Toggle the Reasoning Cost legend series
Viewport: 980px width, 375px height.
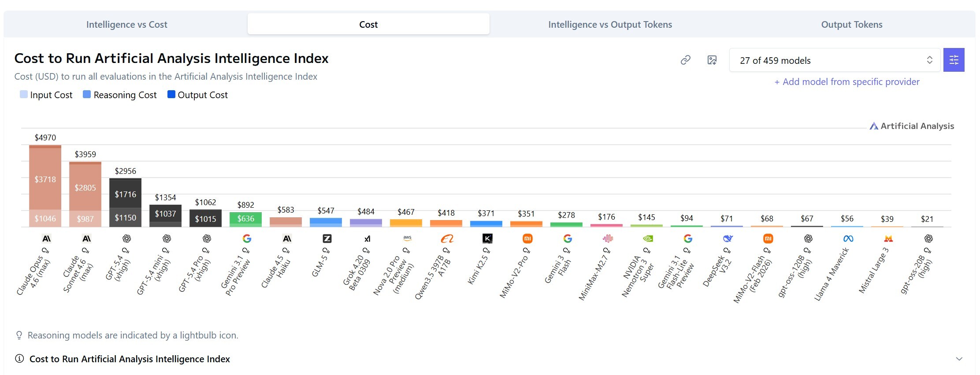tap(120, 95)
